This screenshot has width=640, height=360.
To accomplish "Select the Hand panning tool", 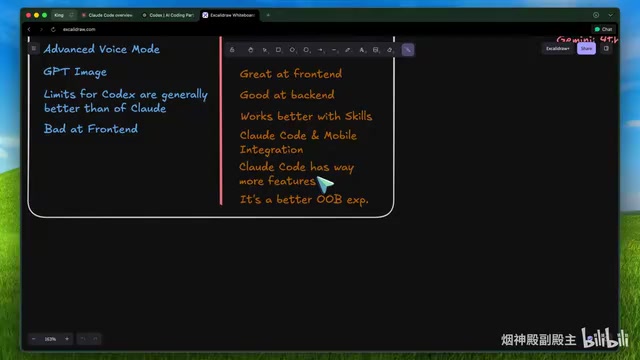I will coord(251,50).
